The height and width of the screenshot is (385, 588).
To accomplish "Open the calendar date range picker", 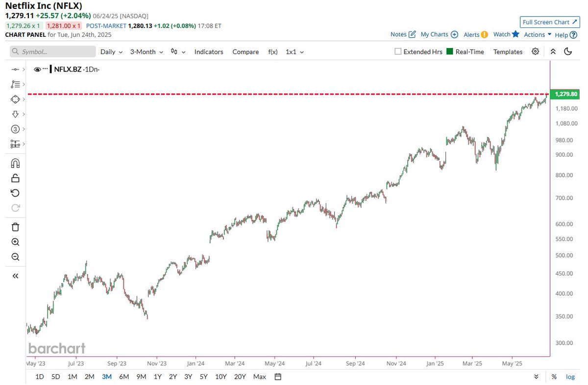I will (278, 377).
